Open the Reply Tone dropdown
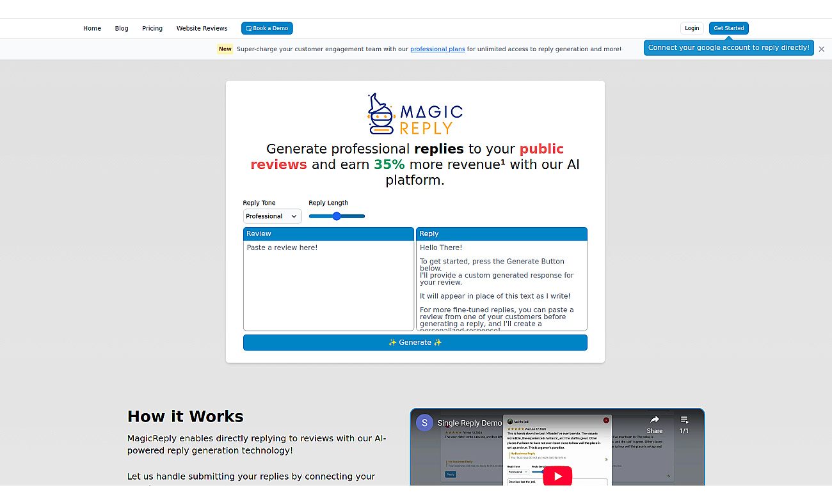Screen dimensions: 832x504 pos(272,216)
